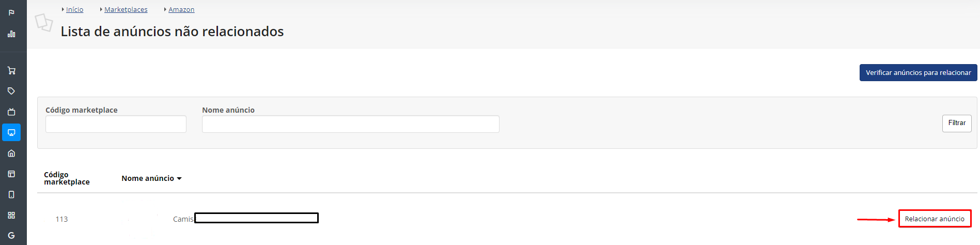Sort by Nome anúncio column arrow
980x245 pixels.
point(179,178)
